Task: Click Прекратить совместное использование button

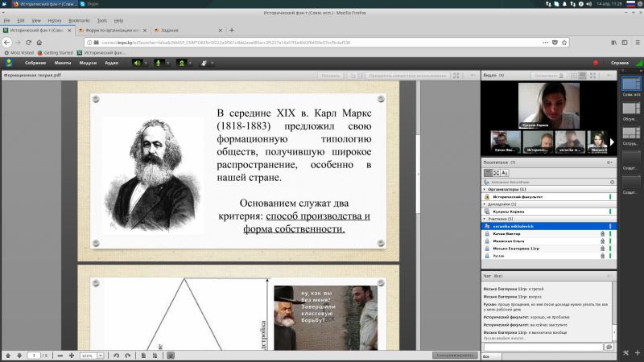Action: (407, 76)
